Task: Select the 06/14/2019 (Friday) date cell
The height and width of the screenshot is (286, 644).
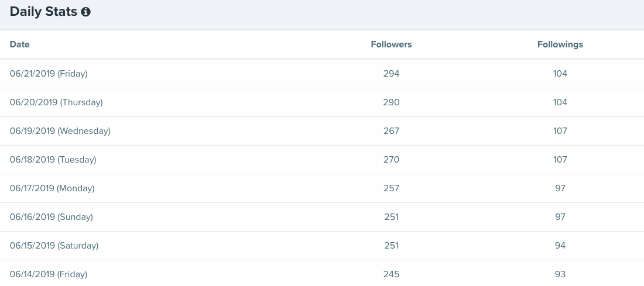Action: click(x=49, y=274)
